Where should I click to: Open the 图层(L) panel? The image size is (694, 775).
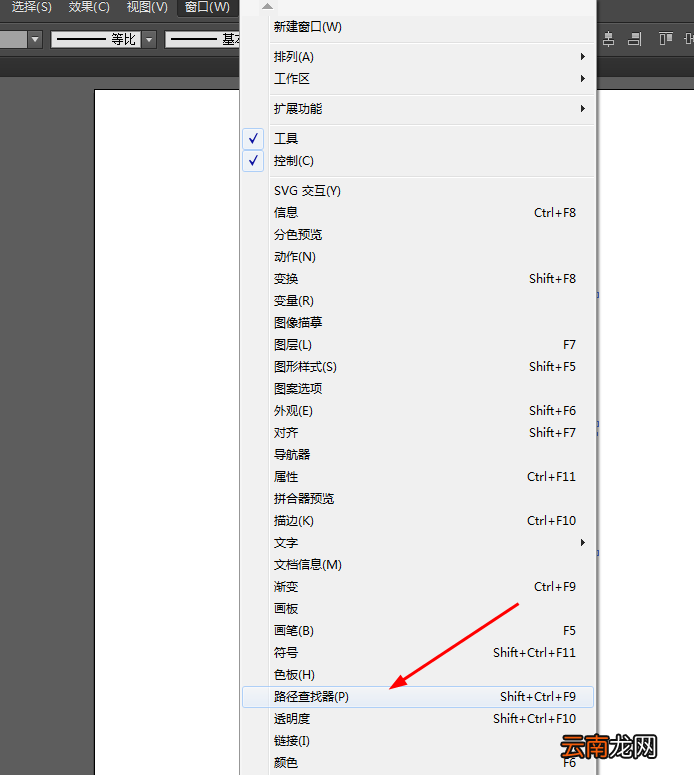tap(418, 344)
